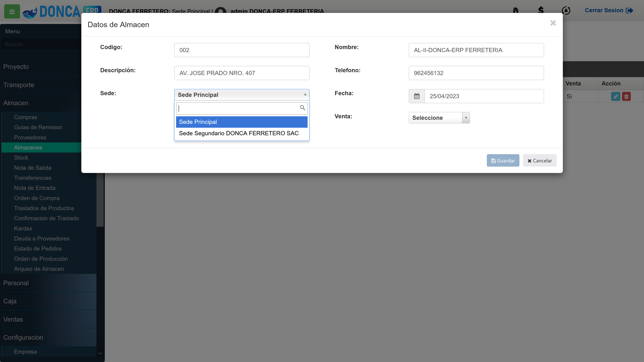The width and height of the screenshot is (644, 362).
Task: Open Proveedores in sidebar
Action: [30, 137]
